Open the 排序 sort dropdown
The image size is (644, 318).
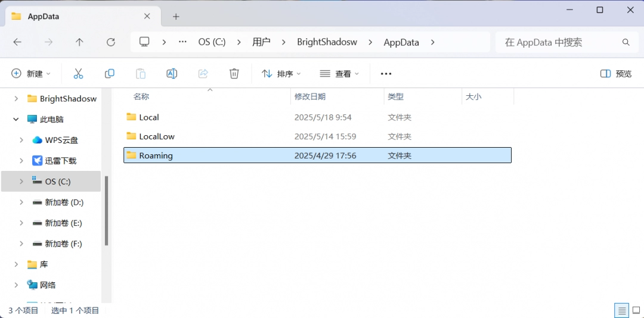pos(281,73)
